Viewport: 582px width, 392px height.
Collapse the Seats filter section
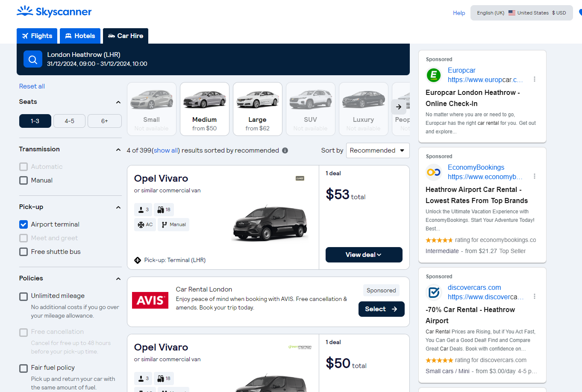click(x=118, y=102)
